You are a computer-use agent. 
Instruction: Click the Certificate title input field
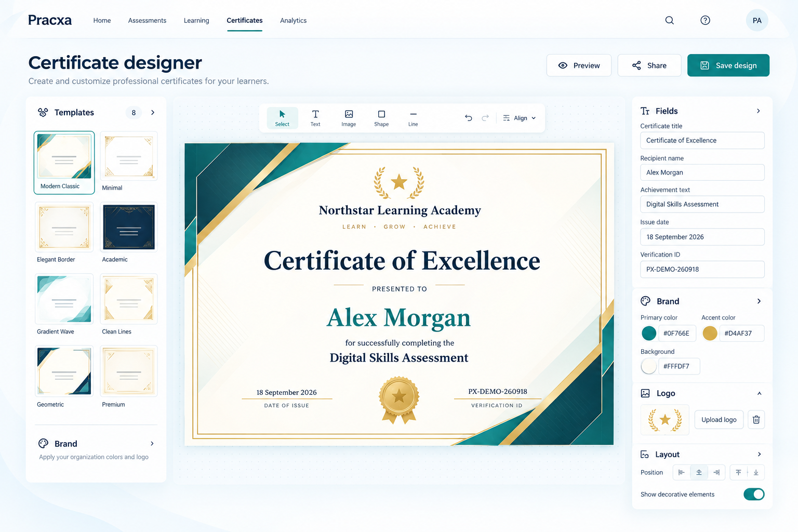pyautogui.click(x=702, y=140)
